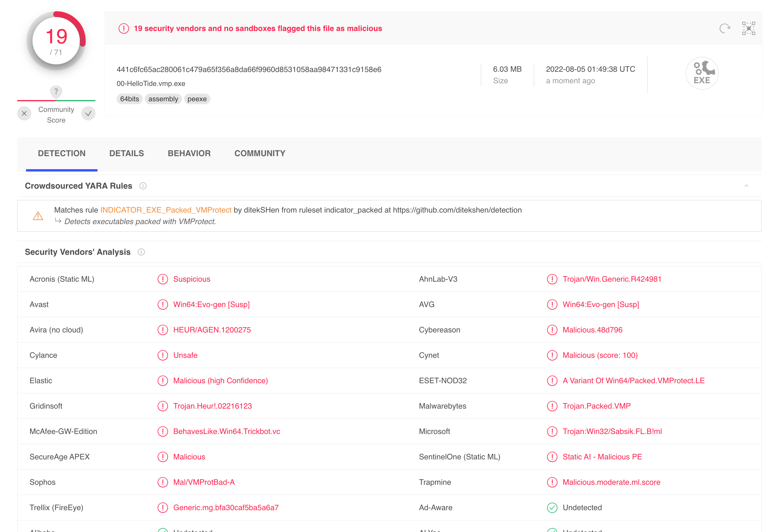Click the YARA rule warning triangle icon

38,216
